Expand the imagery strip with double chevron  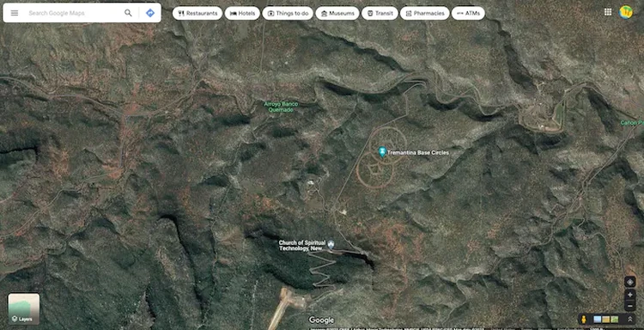[x=629, y=320]
